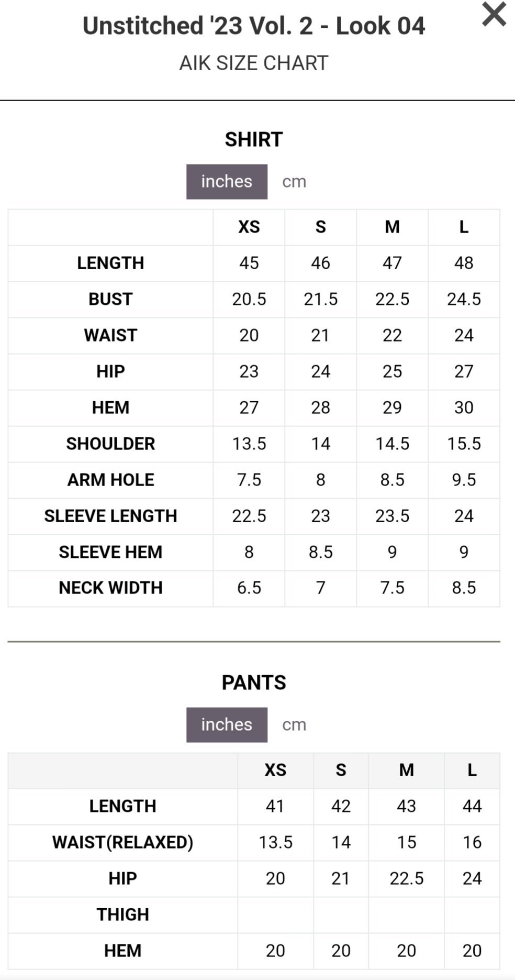
Task: Click the AIK SIZE CHART subtitle
Action: [254, 63]
